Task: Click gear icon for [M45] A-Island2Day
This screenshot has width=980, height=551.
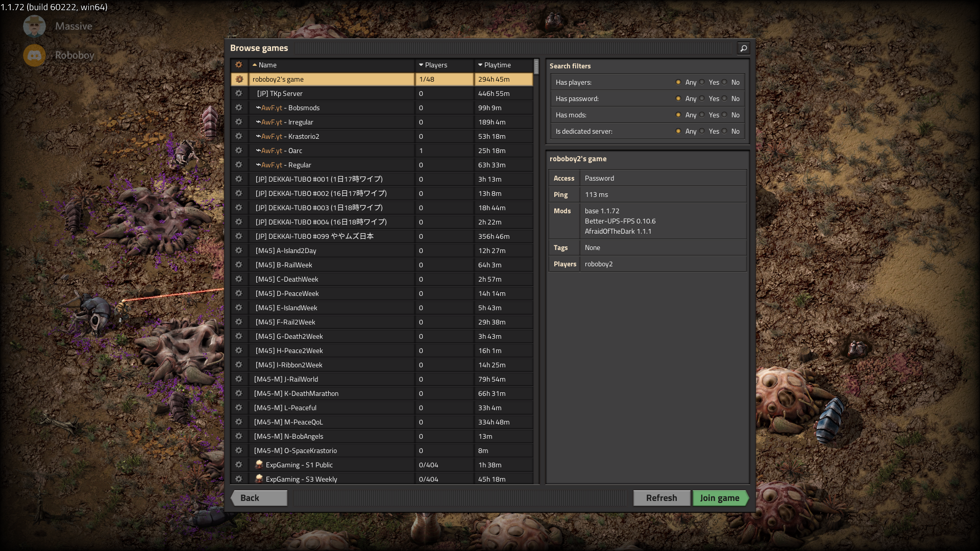Action: 239,251
